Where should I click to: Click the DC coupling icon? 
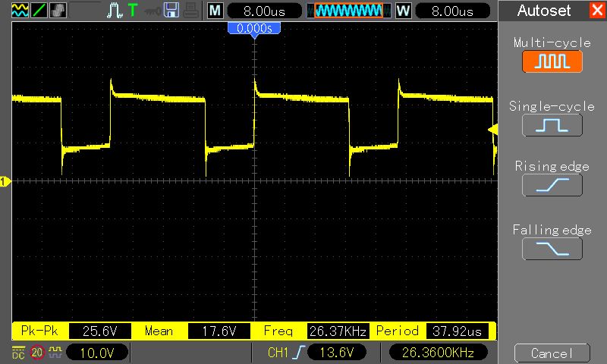(x=17, y=353)
